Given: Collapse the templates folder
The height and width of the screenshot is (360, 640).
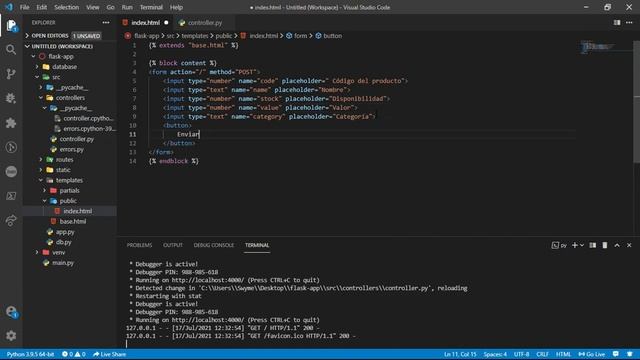Looking at the screenshot, I should tap(69, 180).
